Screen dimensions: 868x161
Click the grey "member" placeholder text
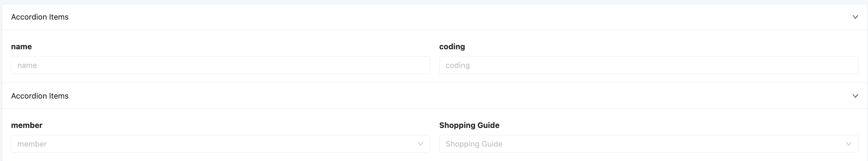coord(32,144)
